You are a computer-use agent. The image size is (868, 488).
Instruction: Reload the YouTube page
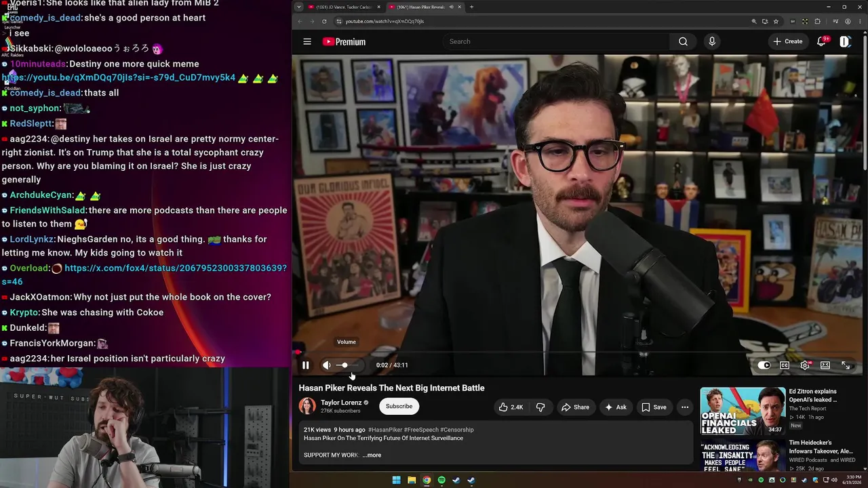pos(324,21)
